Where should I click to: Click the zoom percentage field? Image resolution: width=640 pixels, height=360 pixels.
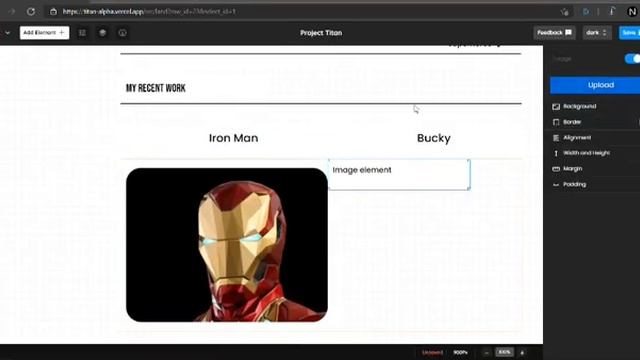[504, 352]
